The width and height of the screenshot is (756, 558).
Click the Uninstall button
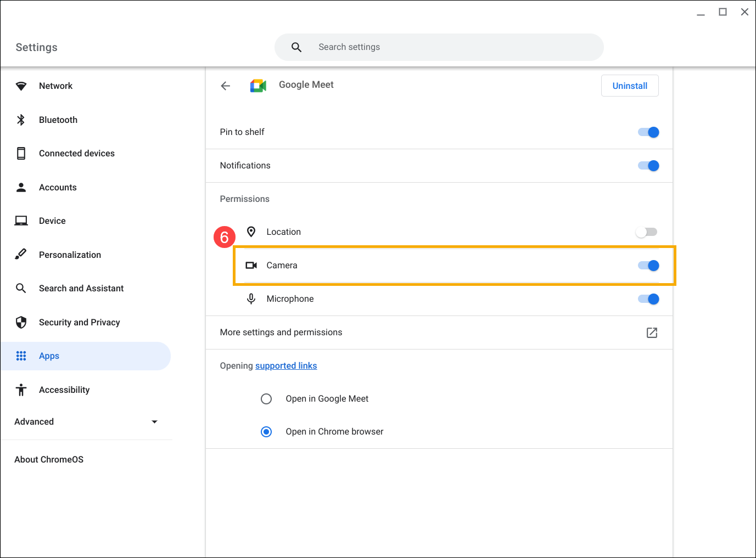(x=630, y=86)
